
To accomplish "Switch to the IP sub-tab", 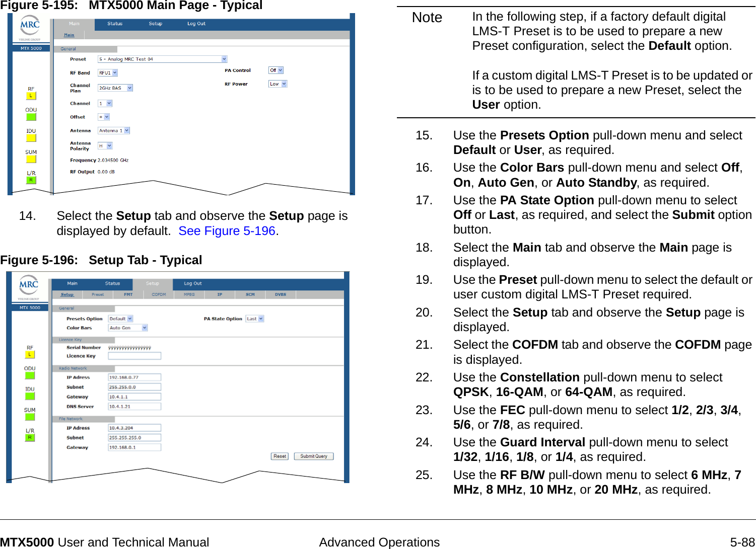I will 220,294.
